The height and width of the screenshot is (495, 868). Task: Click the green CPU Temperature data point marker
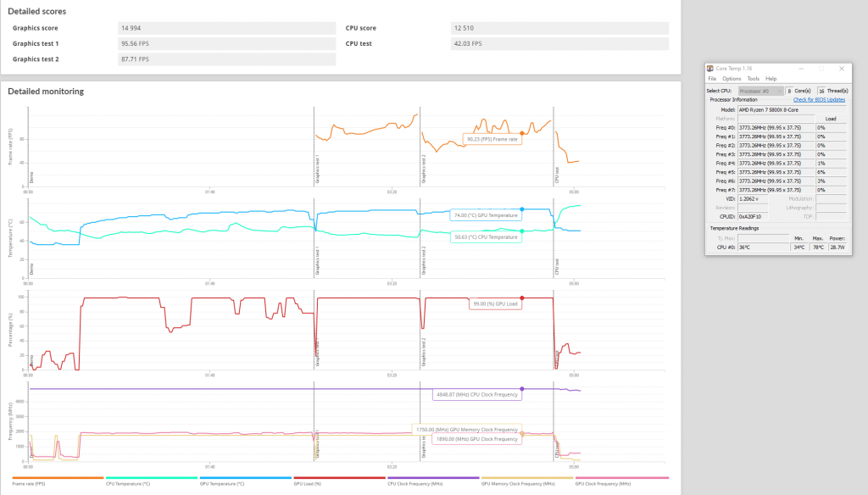pos(522,231)
